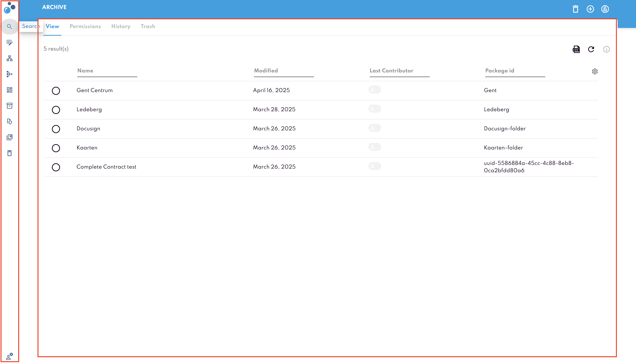The height and width of the screenshot is (364, 636).
Task: Open column settings gear icon
Action: point(595,72)
